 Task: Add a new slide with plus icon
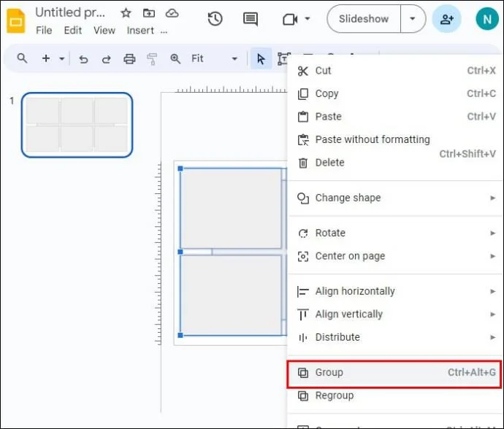pyautogui.click(x=46, y=58)
